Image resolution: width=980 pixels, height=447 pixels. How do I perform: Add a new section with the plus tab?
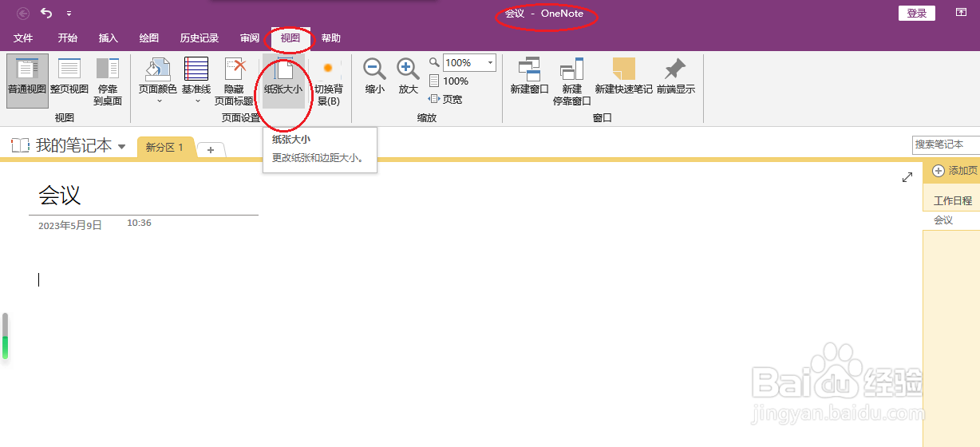pos(211,150)
